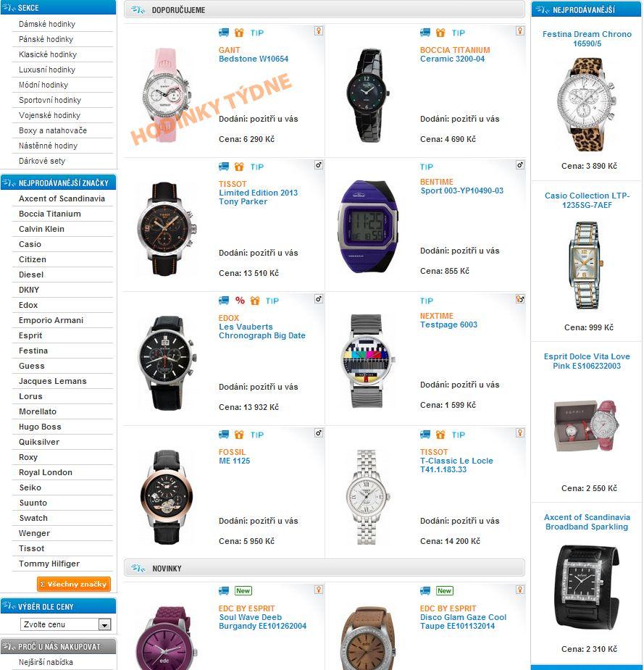This screenshot has width=644, height=670.
Task: Select Tommy Hilfiger brand
Action: (x=49, y=564)
